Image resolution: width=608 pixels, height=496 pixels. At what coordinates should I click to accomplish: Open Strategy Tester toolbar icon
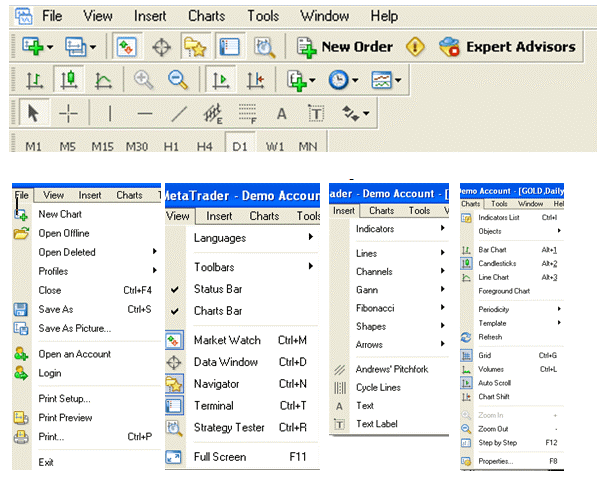pos(264,48)
